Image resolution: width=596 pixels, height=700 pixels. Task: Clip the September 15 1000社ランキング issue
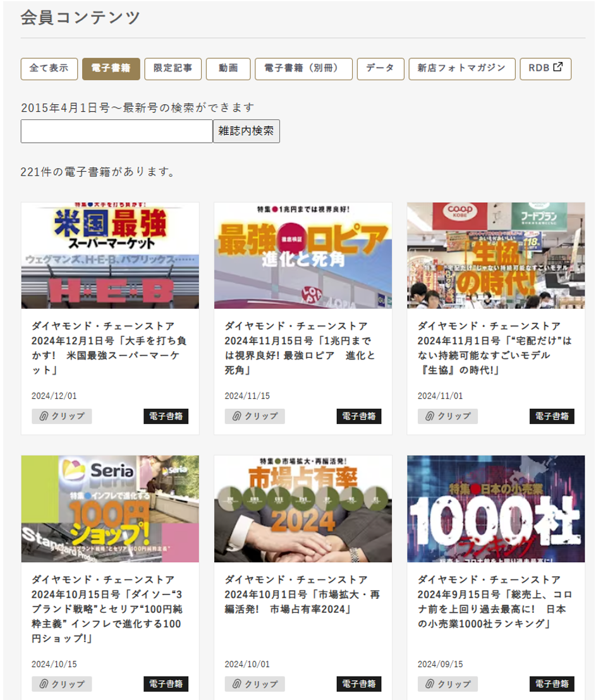pos(447,684)
